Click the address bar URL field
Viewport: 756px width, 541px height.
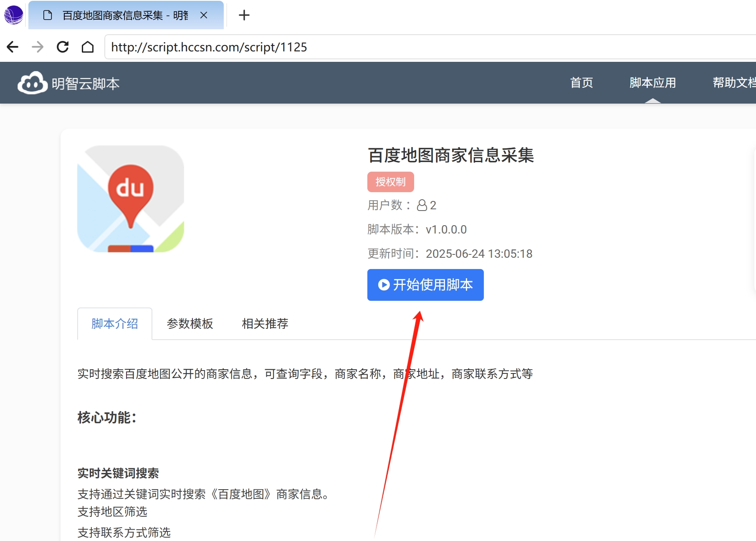(x=430, y=47)
